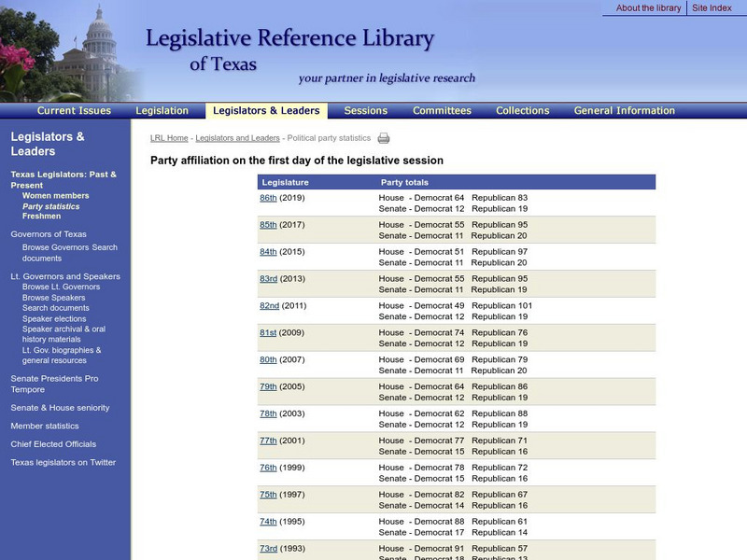Open the Committees menu

441,110
